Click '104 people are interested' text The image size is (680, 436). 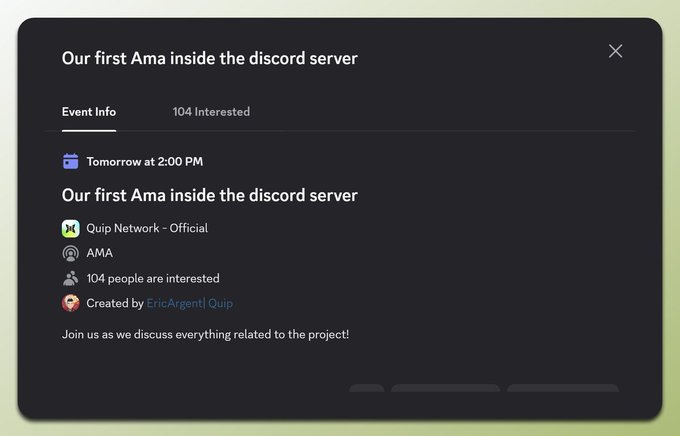click(x=153, y=279)
